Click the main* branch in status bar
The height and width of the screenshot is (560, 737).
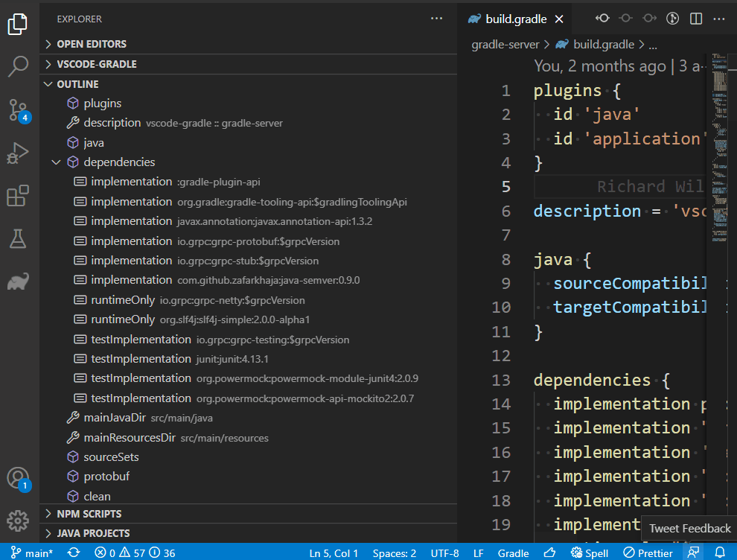[x=31, y=553]
